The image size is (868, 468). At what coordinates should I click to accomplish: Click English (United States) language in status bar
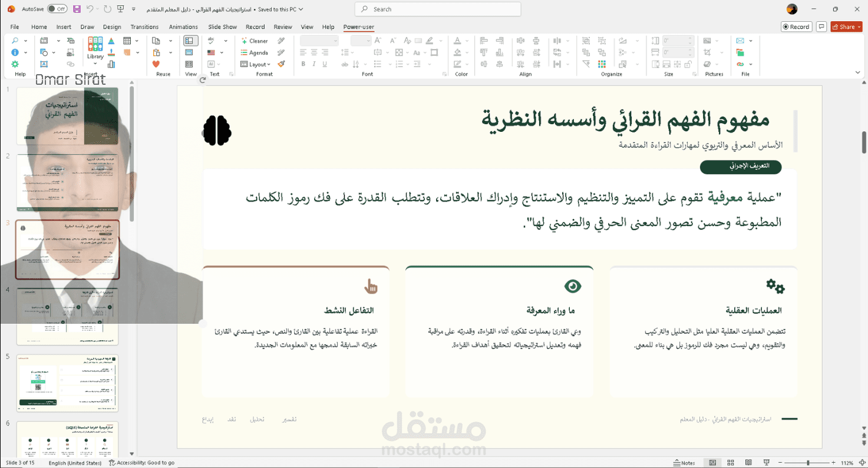coord(75,463)
